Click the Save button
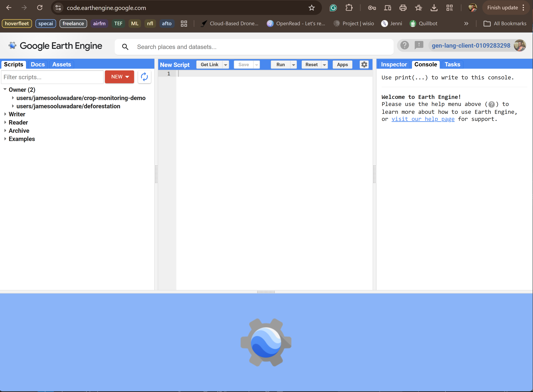 244,64
